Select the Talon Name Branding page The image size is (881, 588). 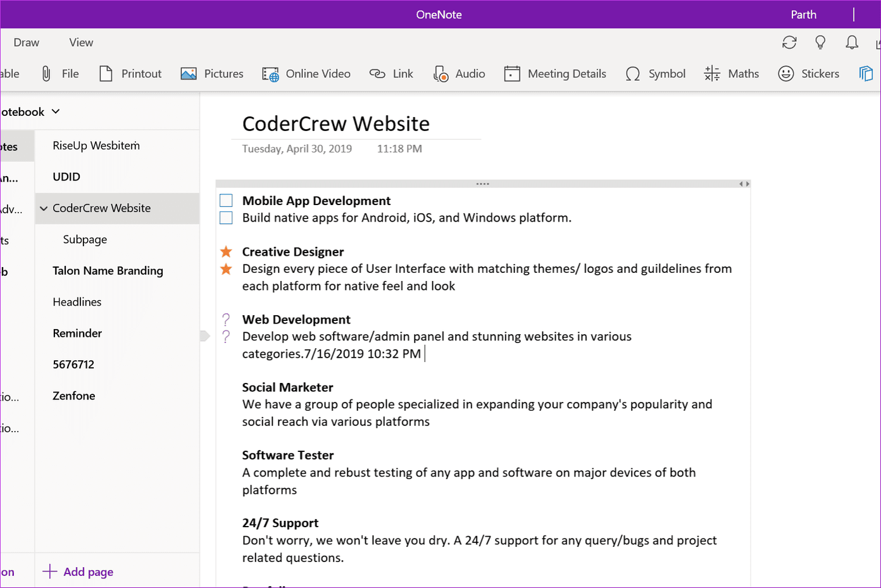coord(118,271)
